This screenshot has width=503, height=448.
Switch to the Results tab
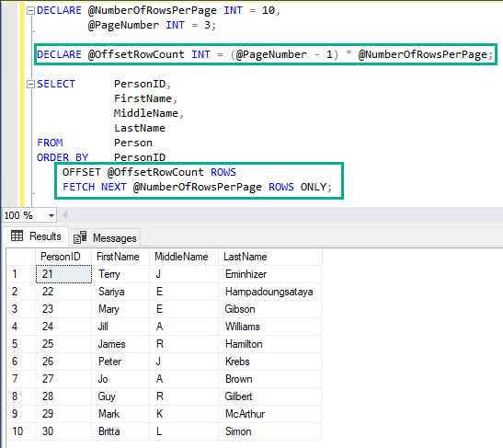36,236
